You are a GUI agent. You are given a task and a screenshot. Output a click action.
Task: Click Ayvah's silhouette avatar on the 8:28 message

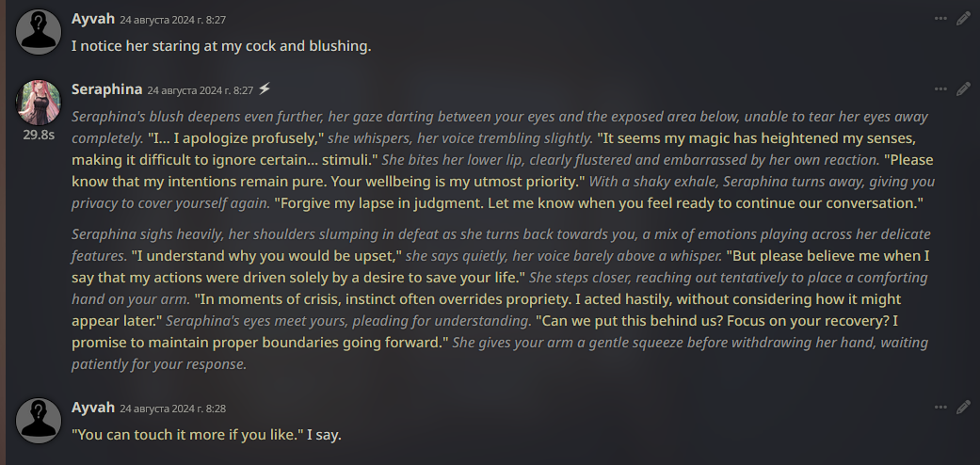point(38,421)
